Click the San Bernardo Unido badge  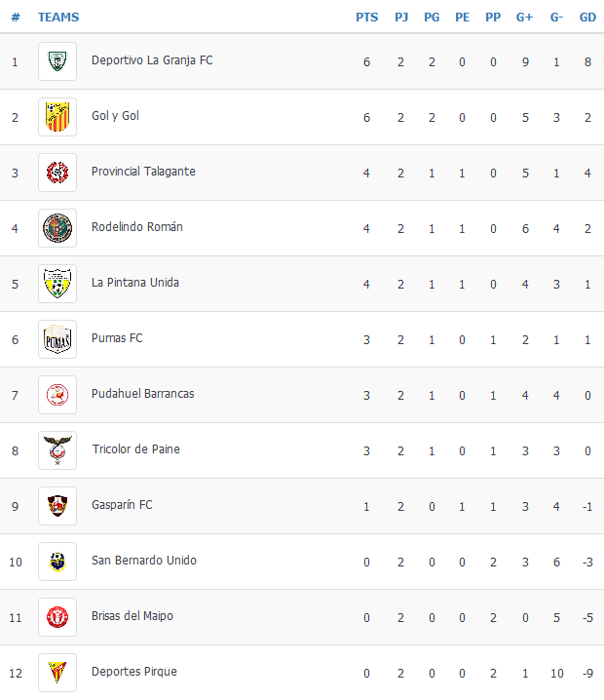click(57, 562)
